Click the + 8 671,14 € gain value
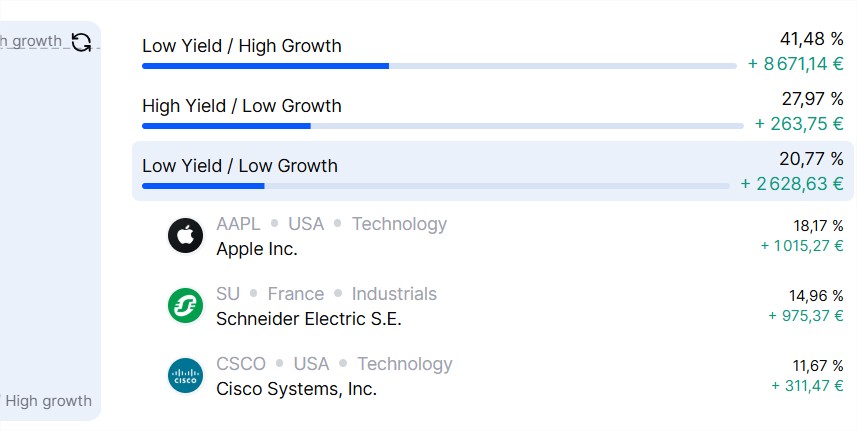The height and width of the screenshot is (431, 857). [796, 64]
